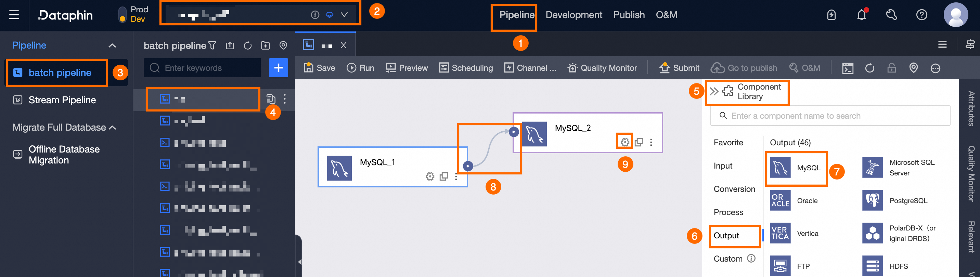Click the copy icon on selected pipeline row

coord(270,99)
